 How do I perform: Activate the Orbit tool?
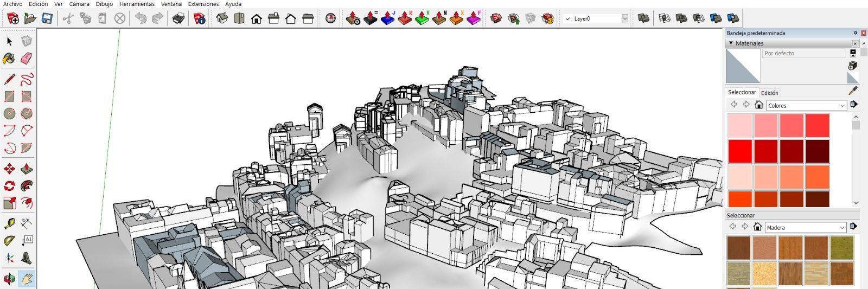pyautogui.click(x=9, y=279)
